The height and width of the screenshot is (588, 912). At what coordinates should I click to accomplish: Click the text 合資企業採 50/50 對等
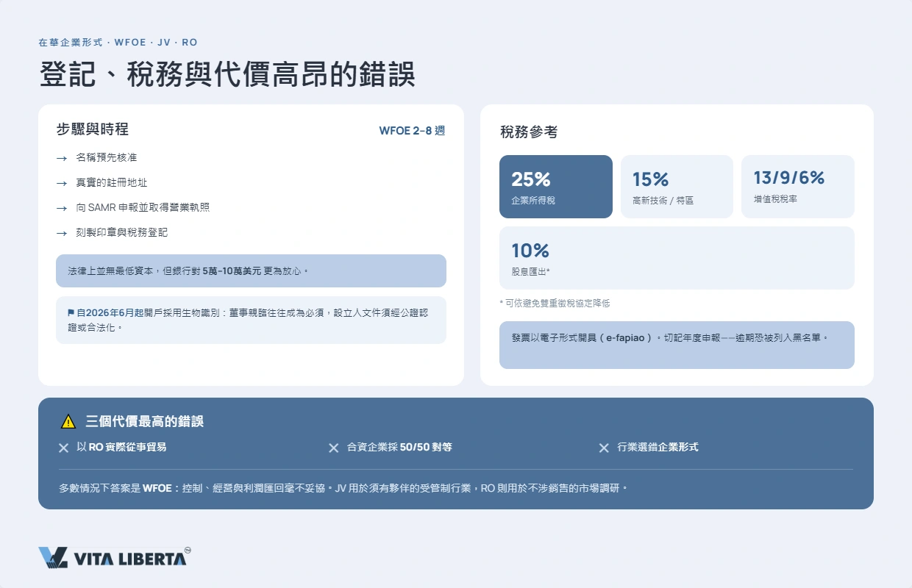click(399, 447)
